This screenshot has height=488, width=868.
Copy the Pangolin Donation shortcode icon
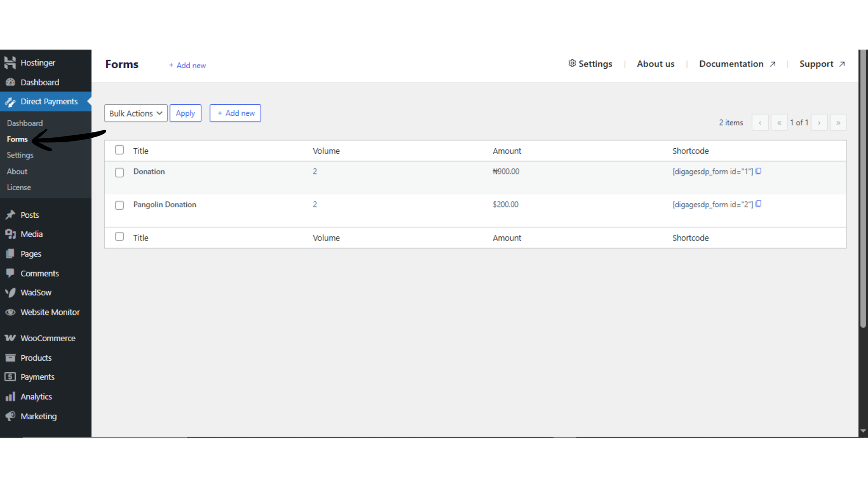pos(759,204)
